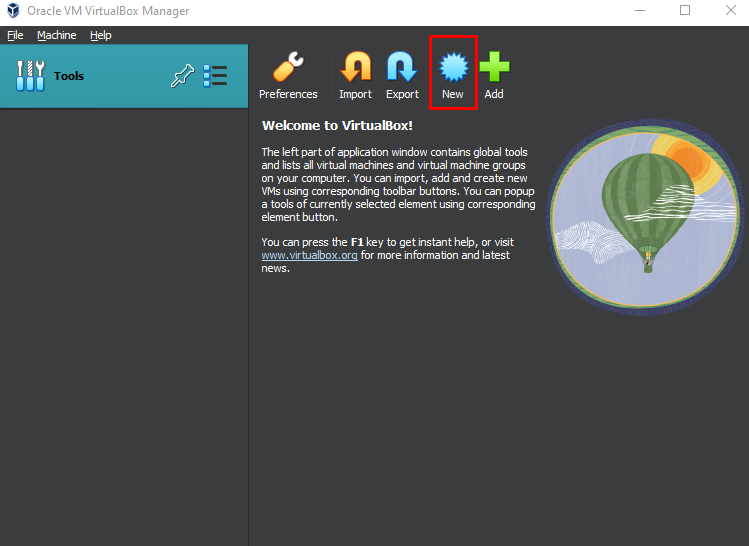Open the Machine menu
This screenshot has width=749, height=546.
point(56,35)
